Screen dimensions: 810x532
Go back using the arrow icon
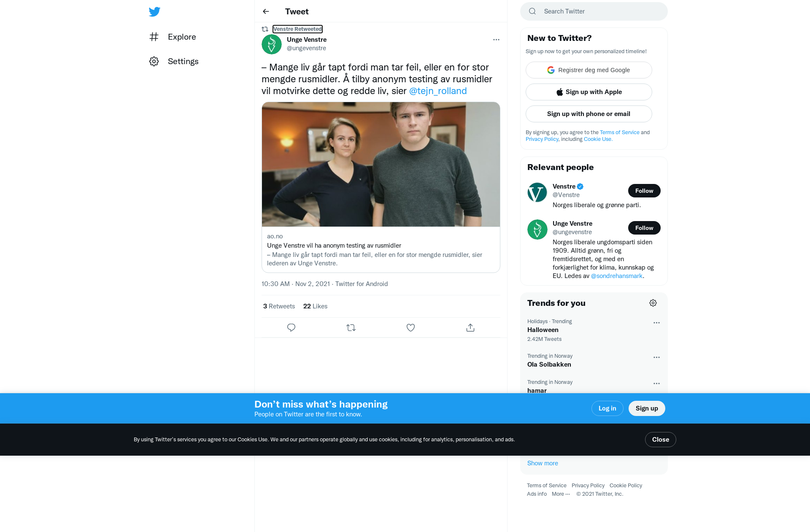(266, 11)
